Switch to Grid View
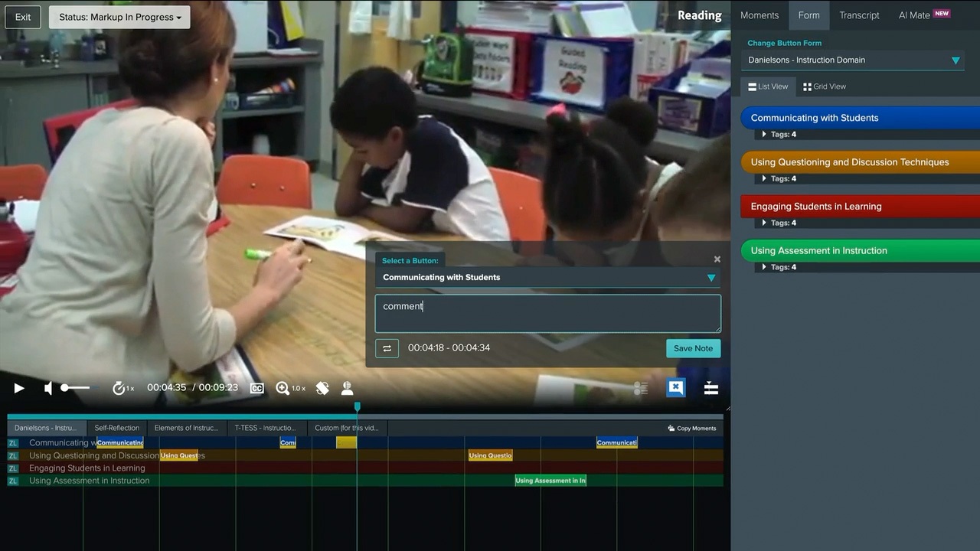This screenshot has width=980, height=551. (825, 86)
